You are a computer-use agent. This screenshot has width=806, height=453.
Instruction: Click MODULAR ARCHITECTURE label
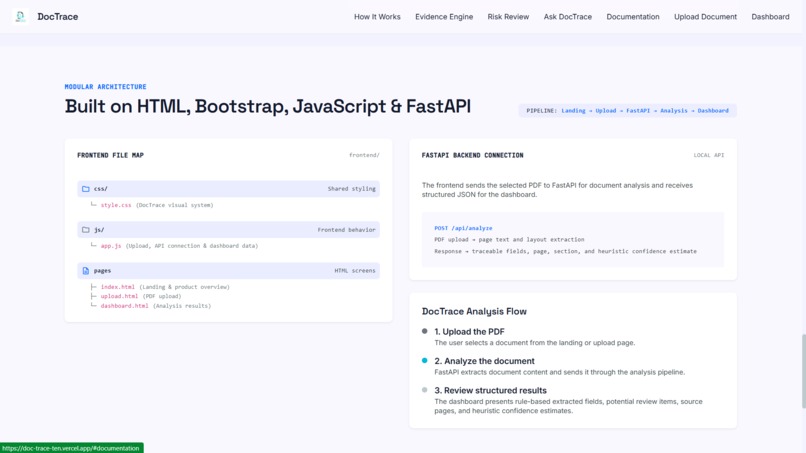pos(105,86)
